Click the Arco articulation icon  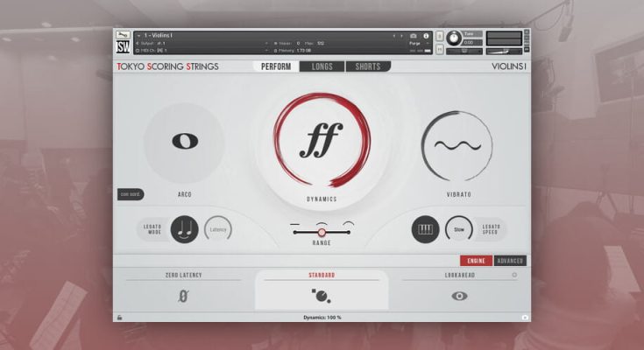point(184,142)
